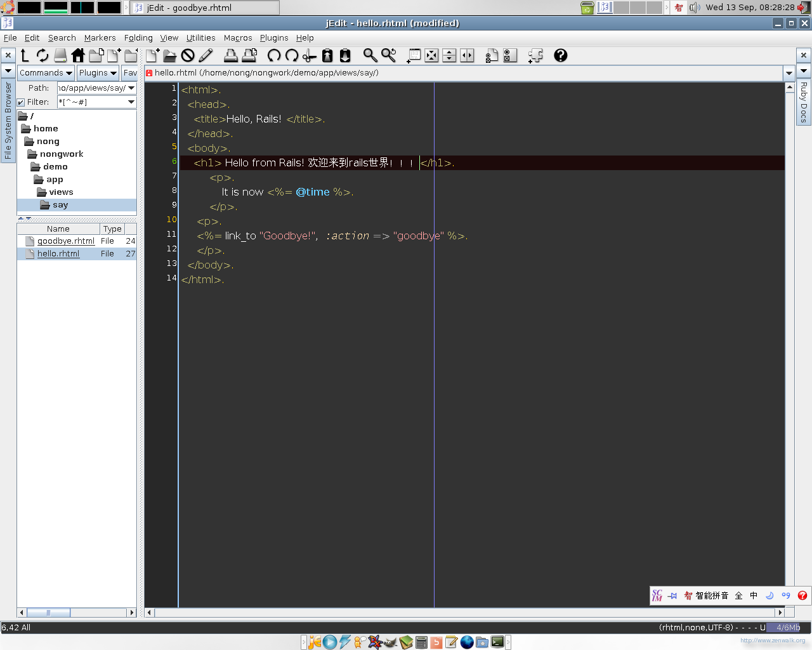Viewport: 812px width, 650px height.
Task: Open the buffer switcher dropdown arrow
Action: pos(789,73)
